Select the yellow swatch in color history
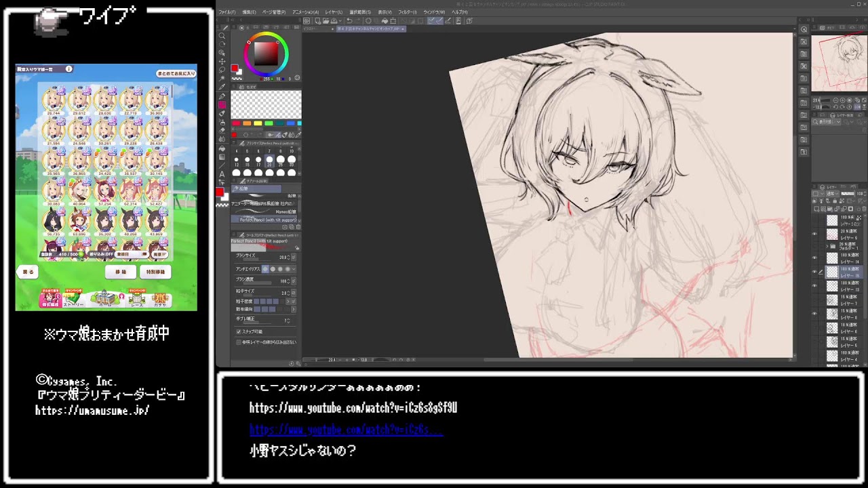Screen dimensions: 868x488 point(258,123)
